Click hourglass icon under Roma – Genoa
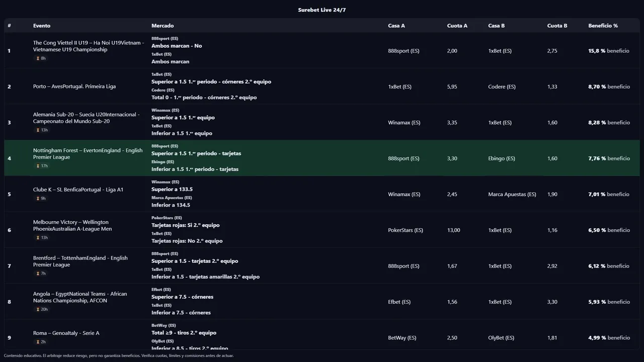This screenshot has height=362, width=644. click(38, 342)
